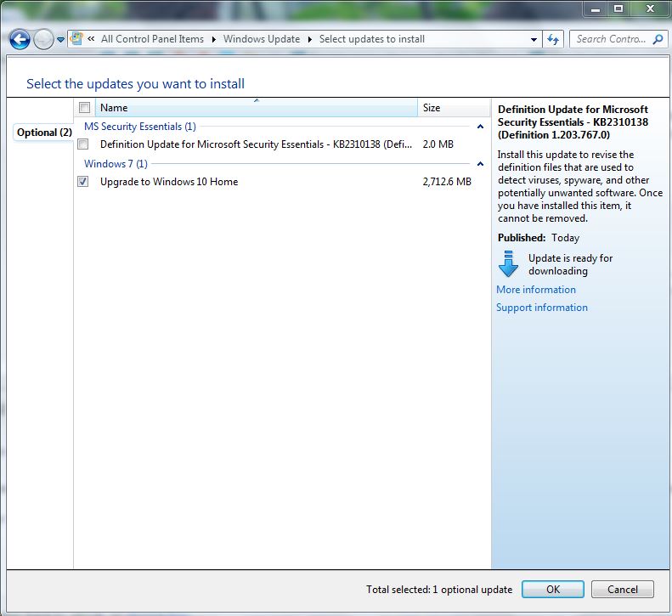Open the recent pages dropdown arrow
The height and width of the screenshot is (616, 672).
(60, 40)
